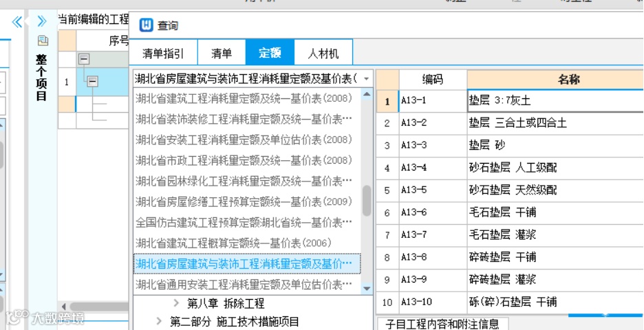Click code cell A13-5

433,190
